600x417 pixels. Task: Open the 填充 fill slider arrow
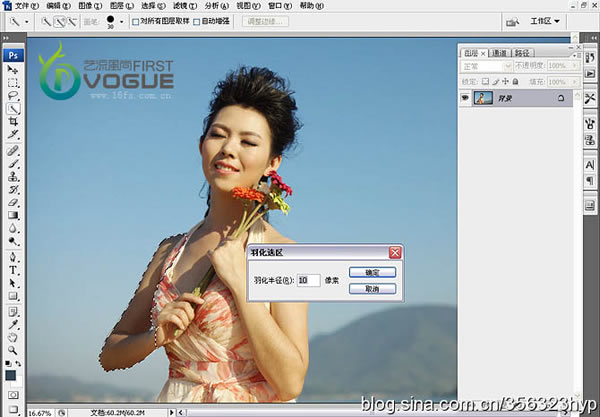point(574,82)
